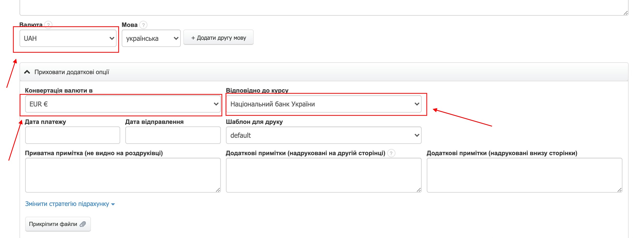The image size is (644, 238).
Task: Collapse the Приховати додаткові опції section
Action: click(72, 72)
